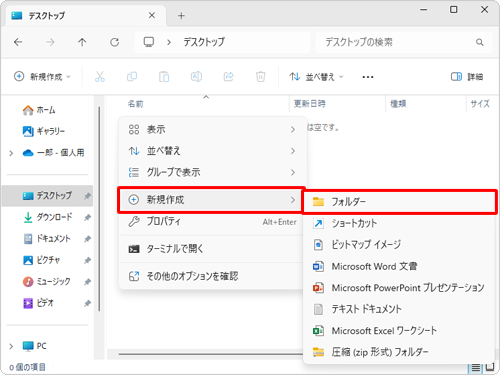Create a new ショートカット from submenu

(399, 223)
